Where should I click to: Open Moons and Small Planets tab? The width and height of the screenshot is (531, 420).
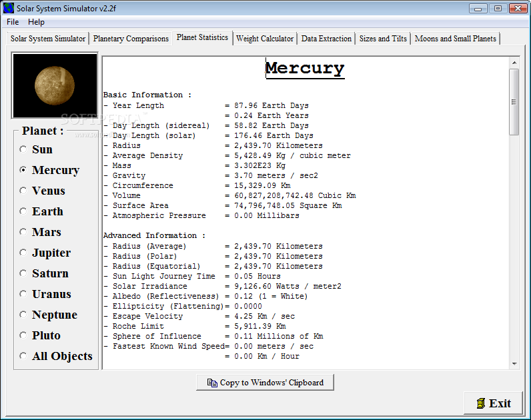455,39
